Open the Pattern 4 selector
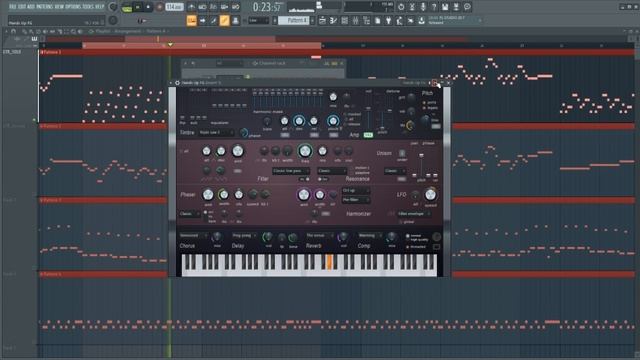640x360 pixels. click(x=293, y=20)
